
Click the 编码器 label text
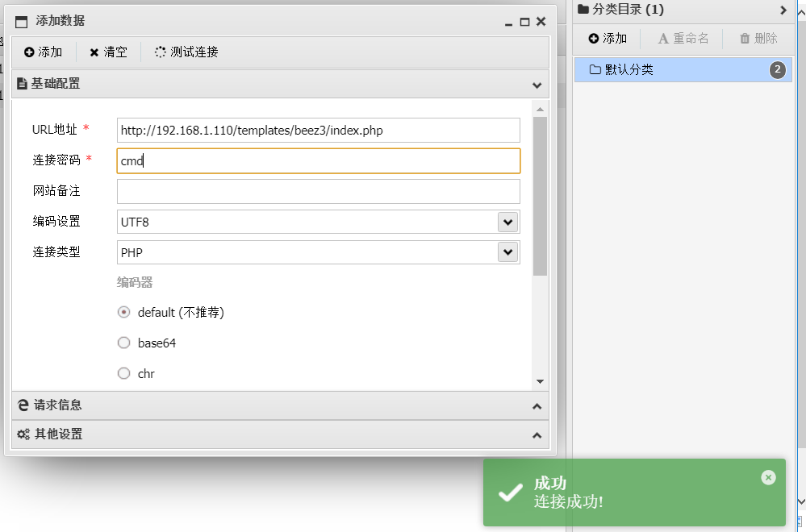pyautogui.click(x=135, y=282)
